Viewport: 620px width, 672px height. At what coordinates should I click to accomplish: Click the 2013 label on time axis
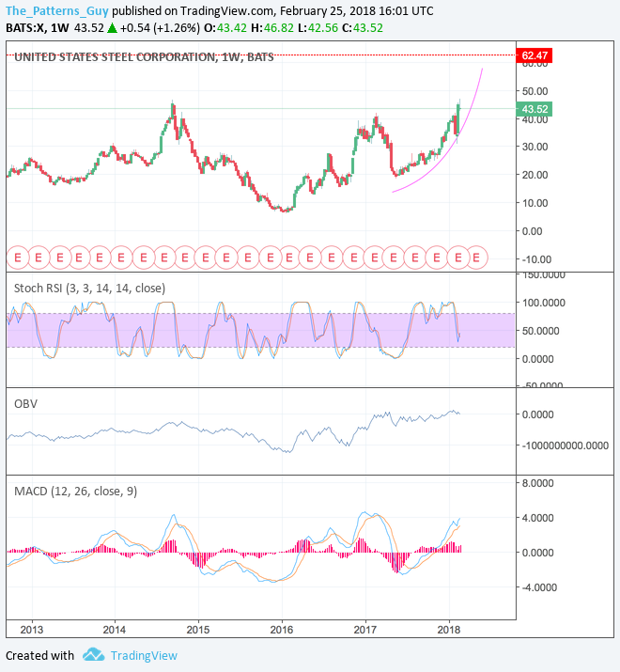(32, 630)
